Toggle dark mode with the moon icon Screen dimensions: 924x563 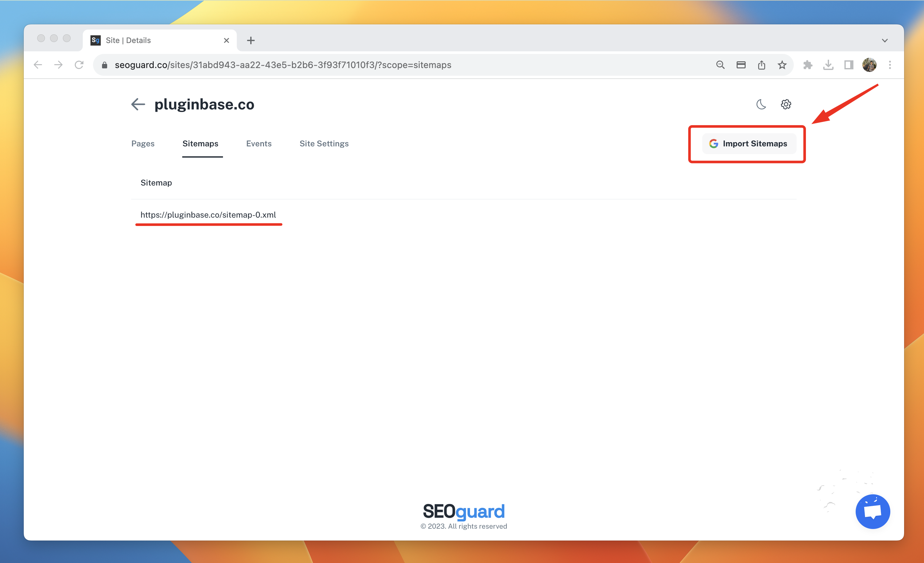pyautogui.click(x=761, y=104)
